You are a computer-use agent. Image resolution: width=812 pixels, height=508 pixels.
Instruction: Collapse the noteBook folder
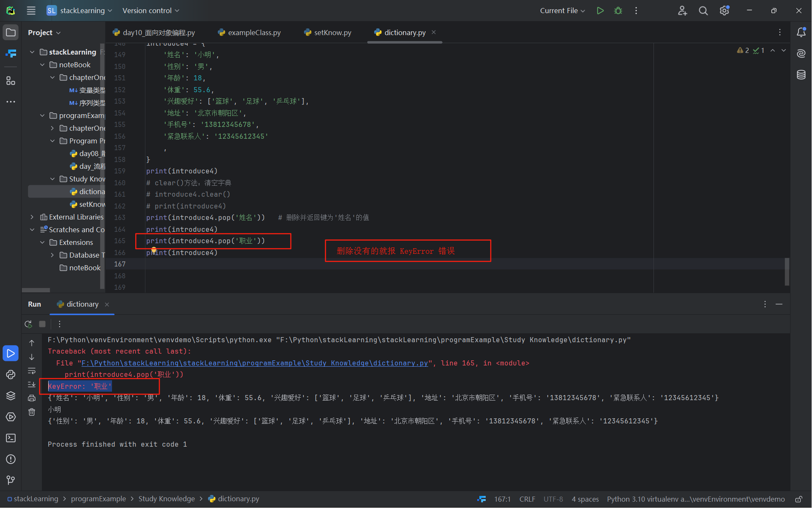(42, 65)
